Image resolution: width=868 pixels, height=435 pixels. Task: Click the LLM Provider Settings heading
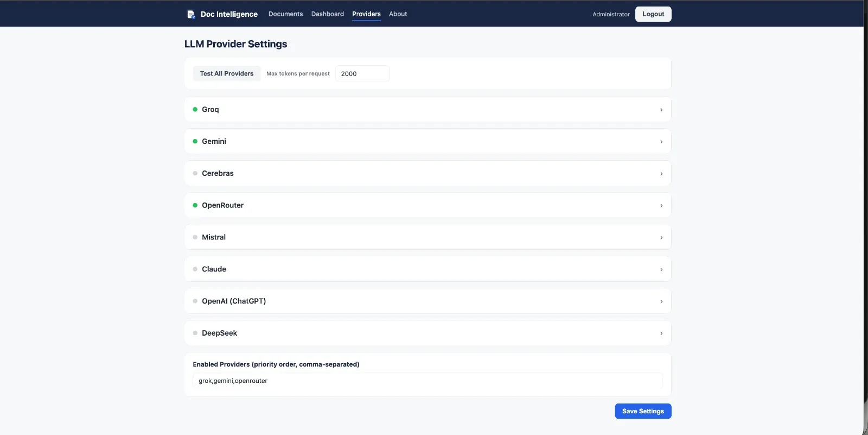pyautogui.click(x=235, y=44)
